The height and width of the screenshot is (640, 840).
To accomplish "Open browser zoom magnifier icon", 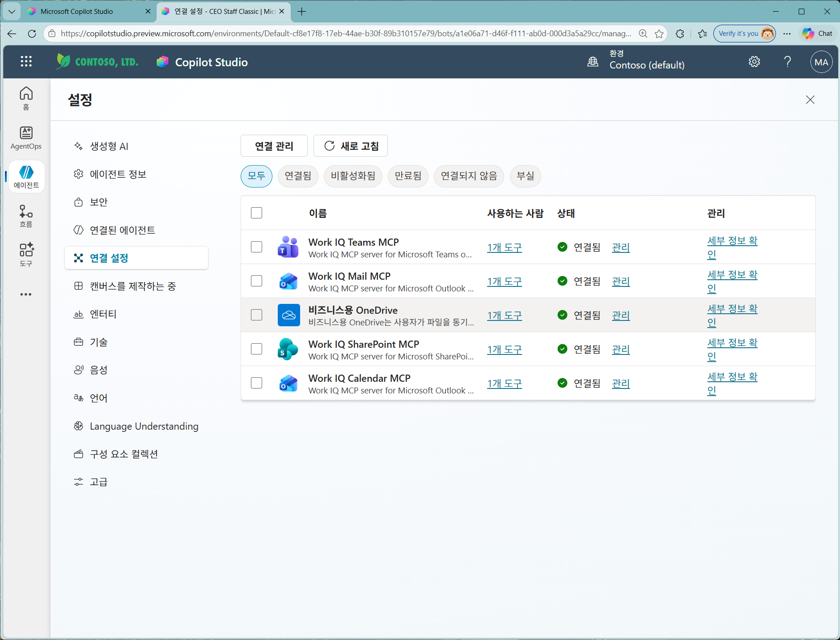I will [643, 34].
